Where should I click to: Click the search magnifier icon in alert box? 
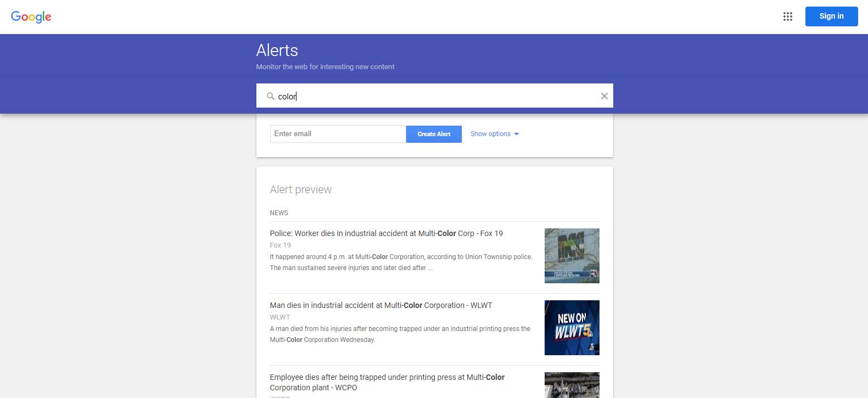(x=270, y=96)
